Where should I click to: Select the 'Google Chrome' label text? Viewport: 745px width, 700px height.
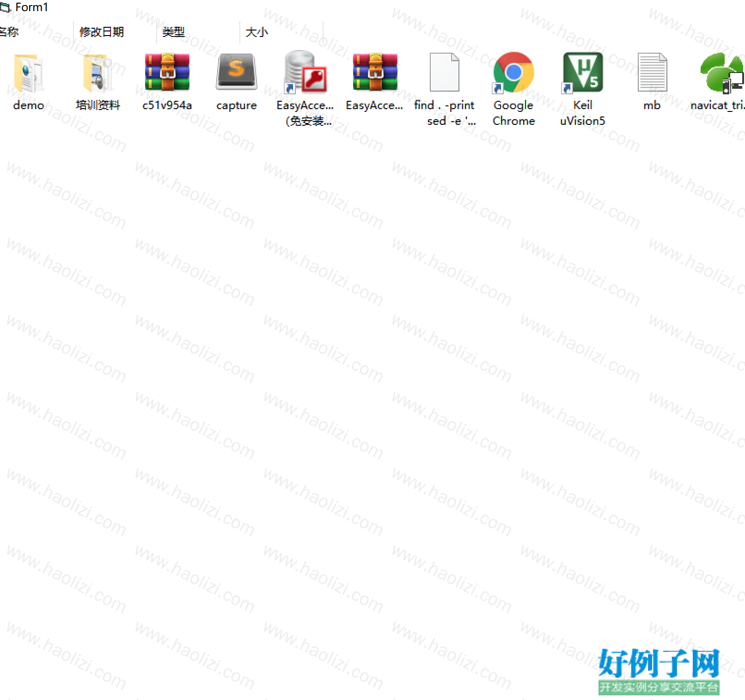coord(513,113)
